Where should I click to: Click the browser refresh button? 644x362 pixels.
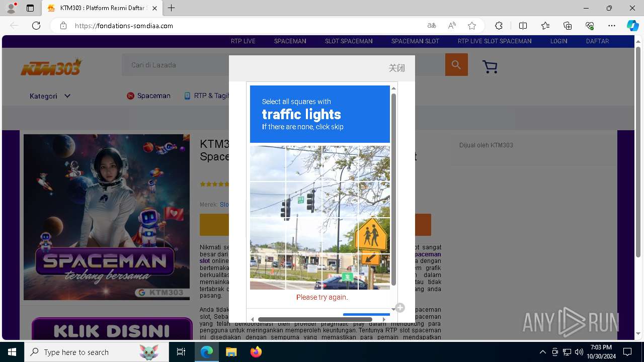[36, 26]
